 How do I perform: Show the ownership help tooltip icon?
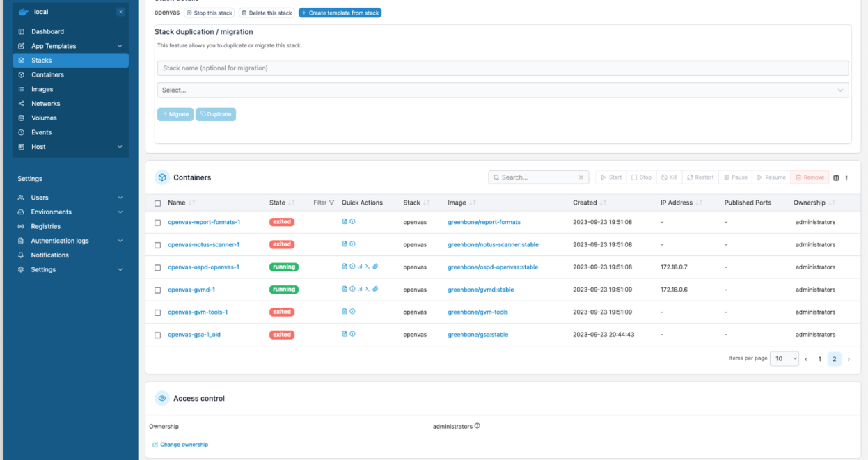[x=478, y=426]
